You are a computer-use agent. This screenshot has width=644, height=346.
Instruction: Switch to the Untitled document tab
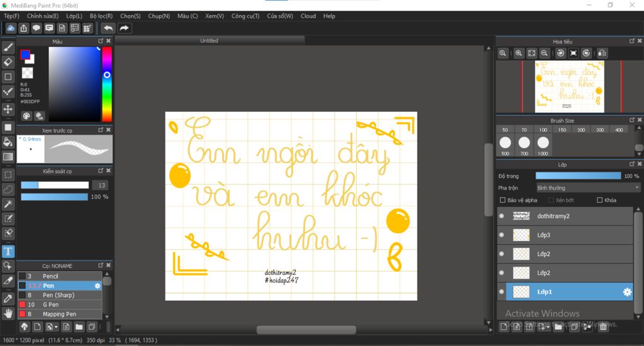(x=209, y=41)
